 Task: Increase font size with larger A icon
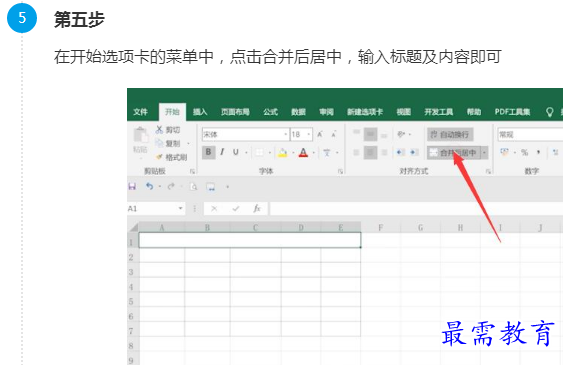[320, 134]
